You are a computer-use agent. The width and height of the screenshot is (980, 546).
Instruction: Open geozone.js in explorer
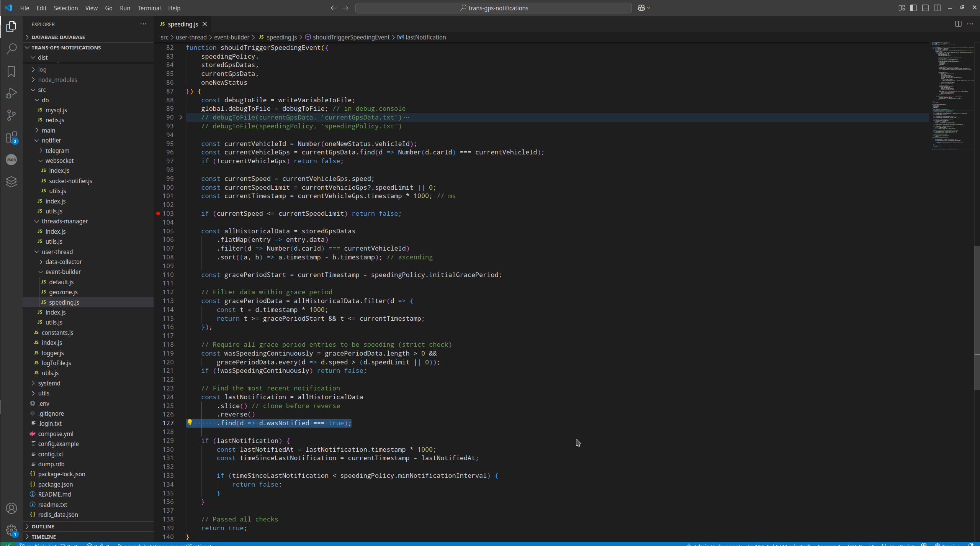pyautogui.click(x=63, y=292)
